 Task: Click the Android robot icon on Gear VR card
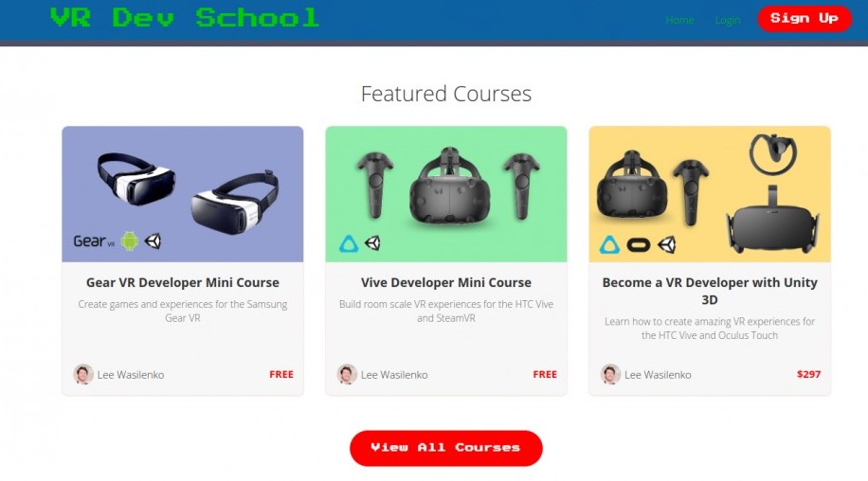tap(130, 241)
